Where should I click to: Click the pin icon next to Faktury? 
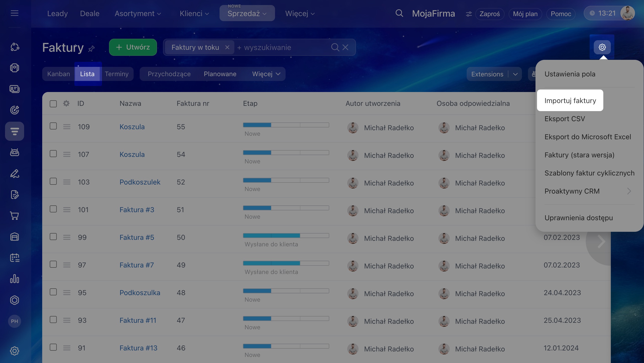coord(91,48)
